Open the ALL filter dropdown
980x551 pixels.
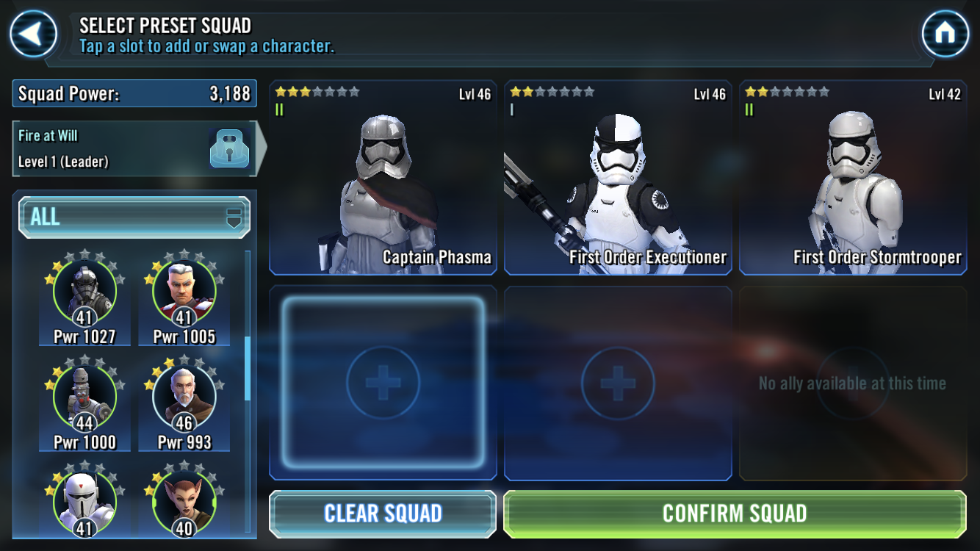(134, 217)
